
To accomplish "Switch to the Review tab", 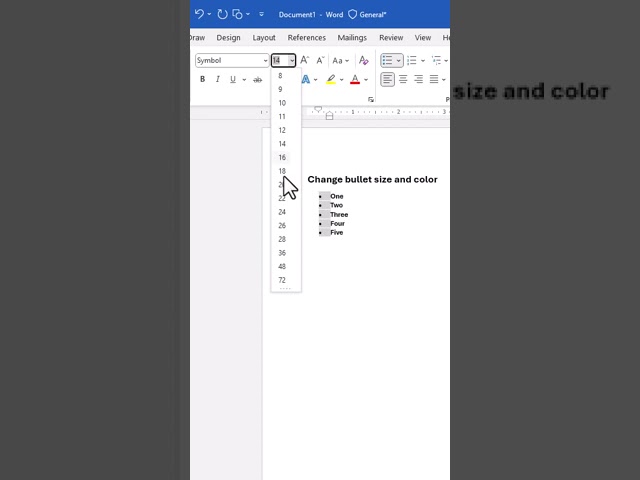I will (391, 38).
